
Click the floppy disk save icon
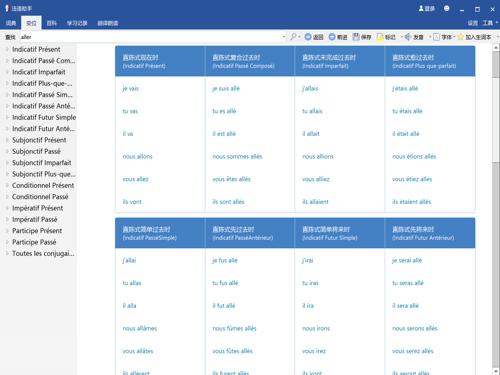coord(356,37)
